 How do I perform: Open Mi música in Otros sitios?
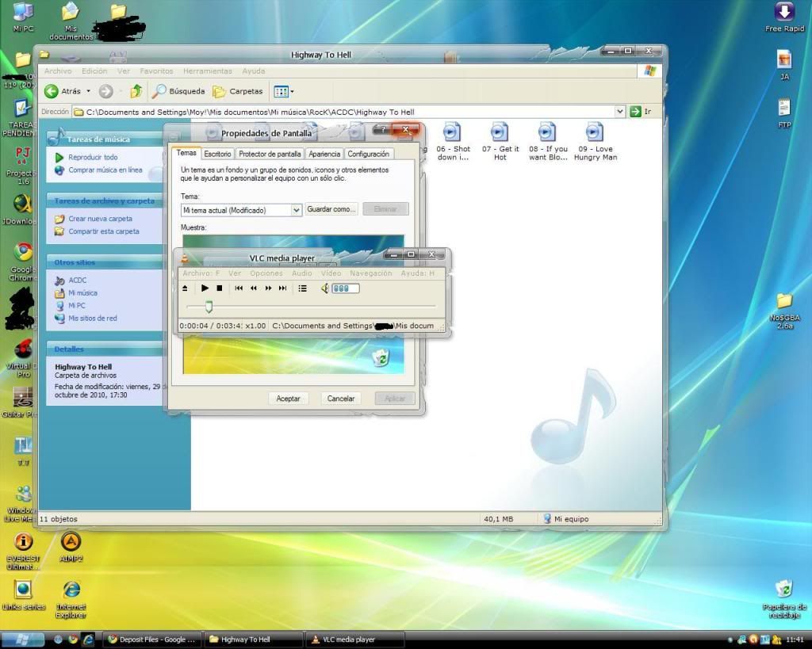(82, 293)
